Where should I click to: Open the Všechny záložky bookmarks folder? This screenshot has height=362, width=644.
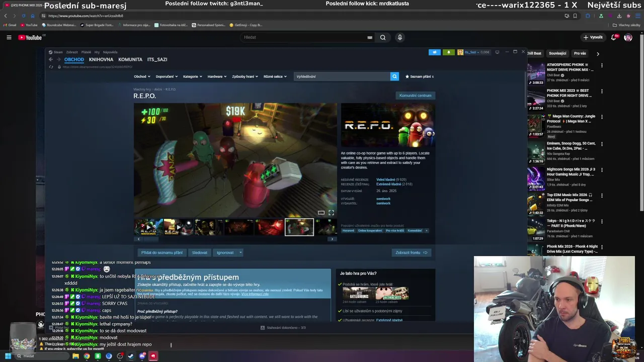[626, 25]
